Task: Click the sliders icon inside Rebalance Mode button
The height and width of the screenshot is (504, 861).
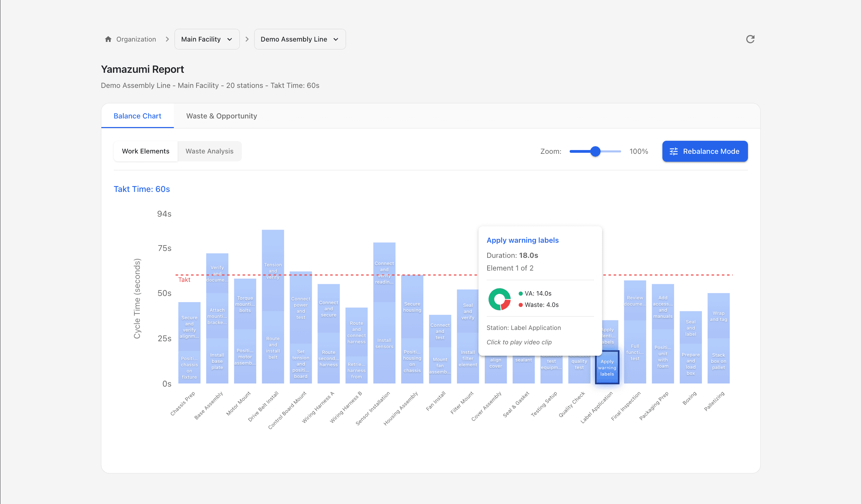Action: coord(674,151)
